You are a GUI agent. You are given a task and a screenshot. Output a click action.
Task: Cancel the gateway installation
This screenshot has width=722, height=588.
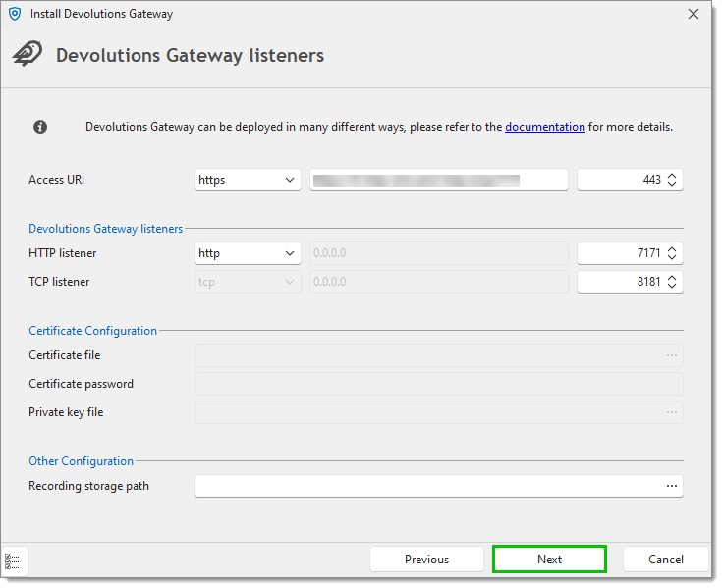(x=667, y=561)
